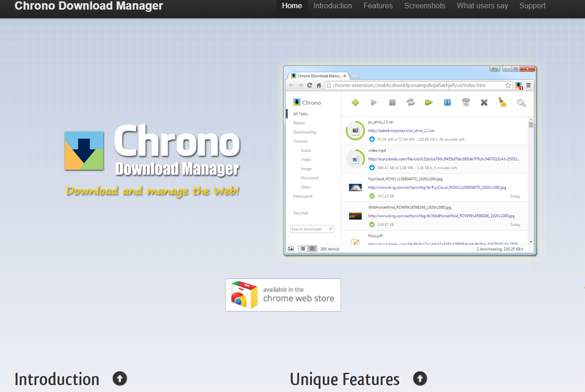Click the blue Pause All icon
The image size is (585, 392).
click(x=448, y=103)
